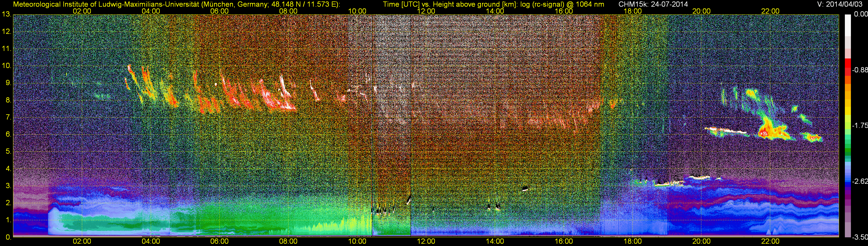
Task: Click the 02:00 label on the top time axis
Action: click(82, 11)
